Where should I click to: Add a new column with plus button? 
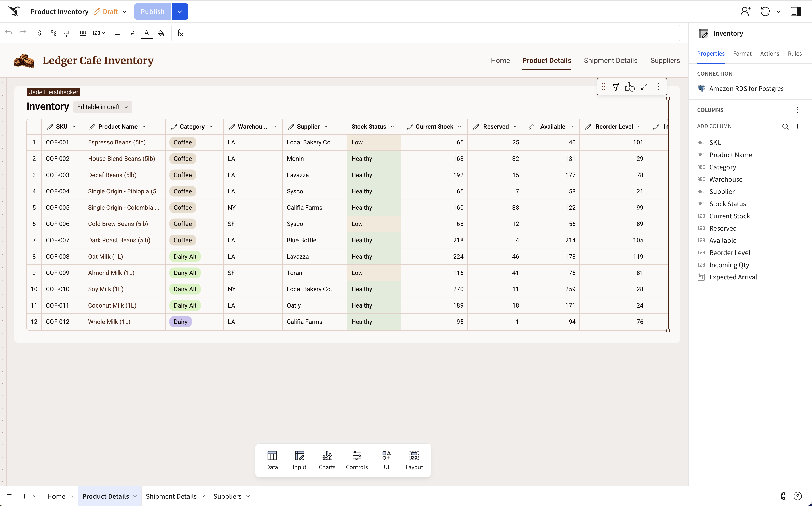point(798,126)
